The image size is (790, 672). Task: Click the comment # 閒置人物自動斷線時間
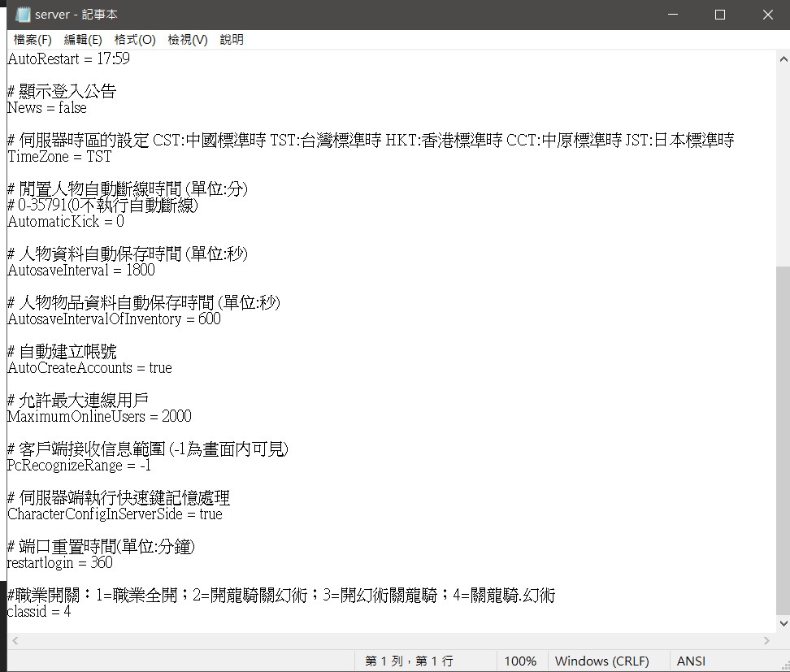tap(128, 189)
